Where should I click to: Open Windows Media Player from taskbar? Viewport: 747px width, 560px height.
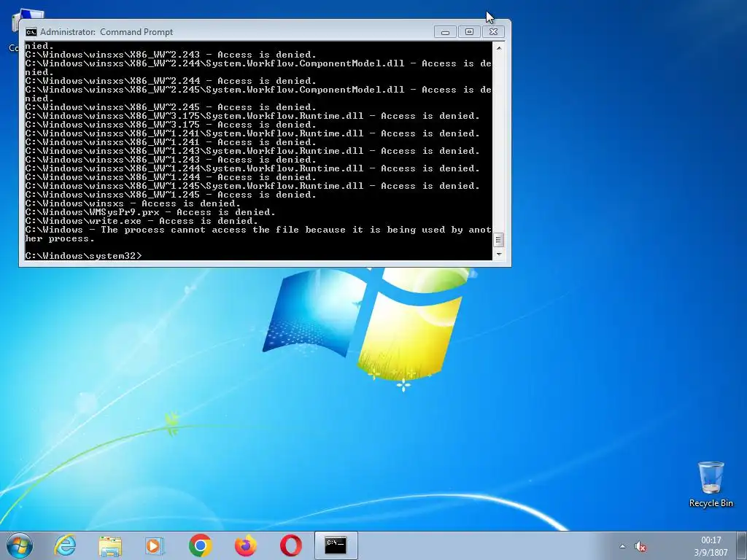pyautogui.click(x=155, y=545)
